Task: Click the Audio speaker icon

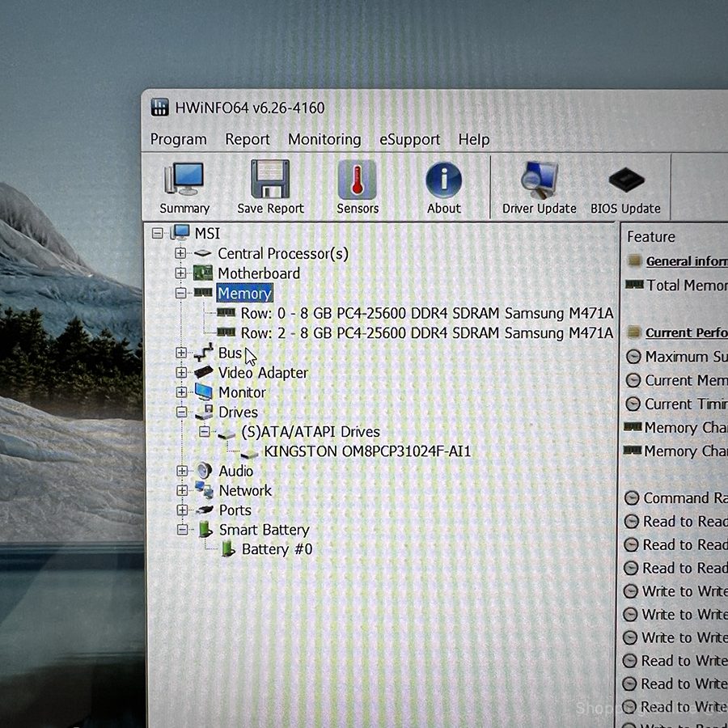Action: tap(205, 470)
